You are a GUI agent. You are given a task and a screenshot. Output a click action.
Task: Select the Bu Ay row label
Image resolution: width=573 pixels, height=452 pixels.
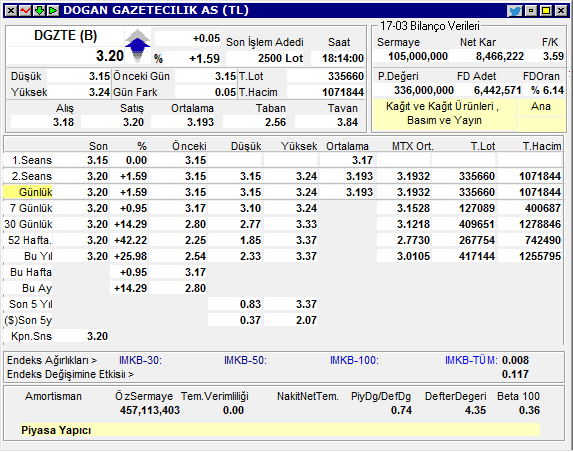point(37,289)
